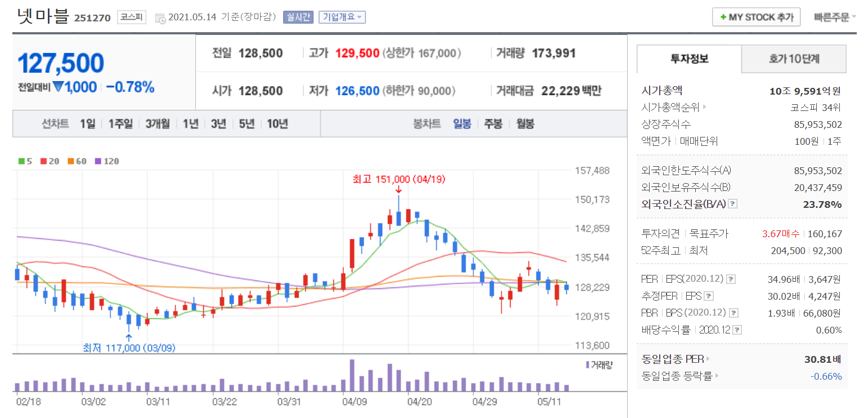Click the change rate -0.78%
Viewport: 868px width, 418px height.
tap(130, 87)
